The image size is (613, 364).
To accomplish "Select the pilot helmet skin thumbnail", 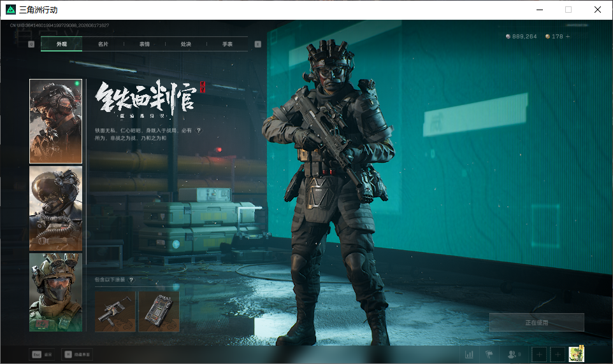I will pos(56,209).
